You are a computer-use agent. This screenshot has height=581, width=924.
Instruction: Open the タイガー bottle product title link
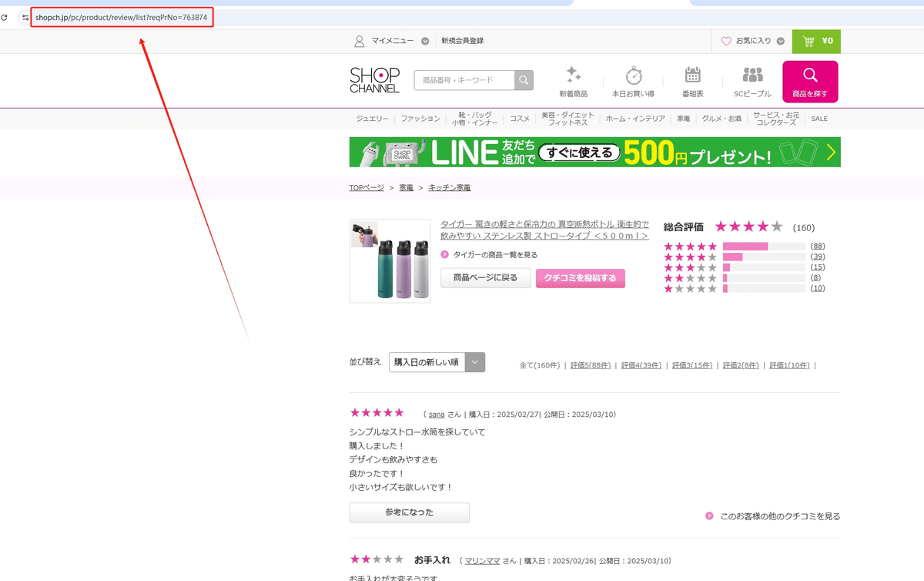[x=544, y=230]
